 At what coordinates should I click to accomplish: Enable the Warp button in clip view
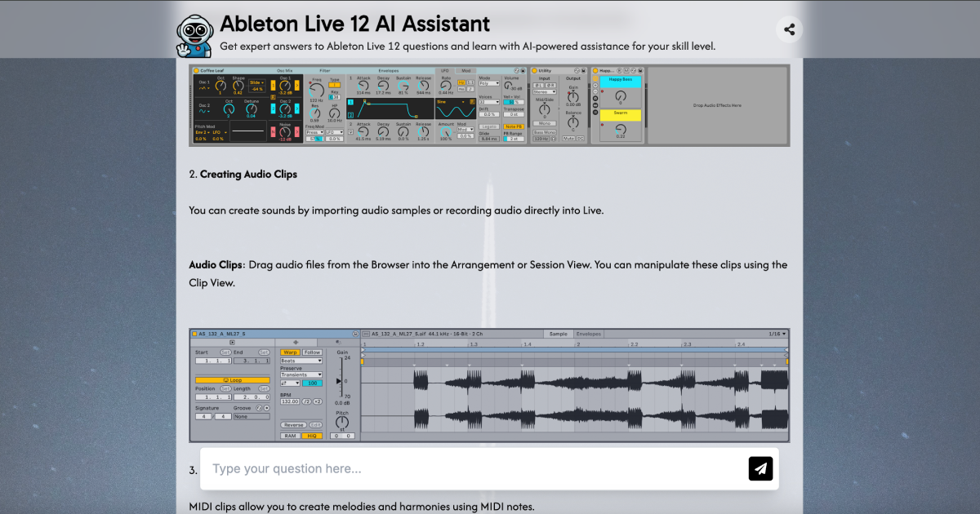click(x=290, y=352)
